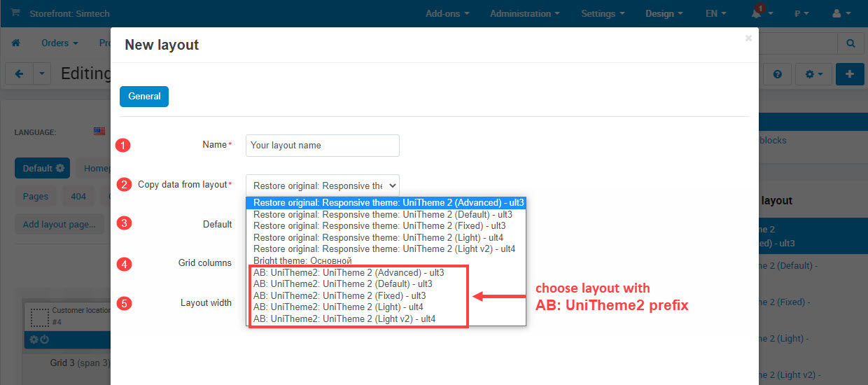Click the gear icon on Default tab
Screen dimensions: 868x385
(x=60, y=168)
